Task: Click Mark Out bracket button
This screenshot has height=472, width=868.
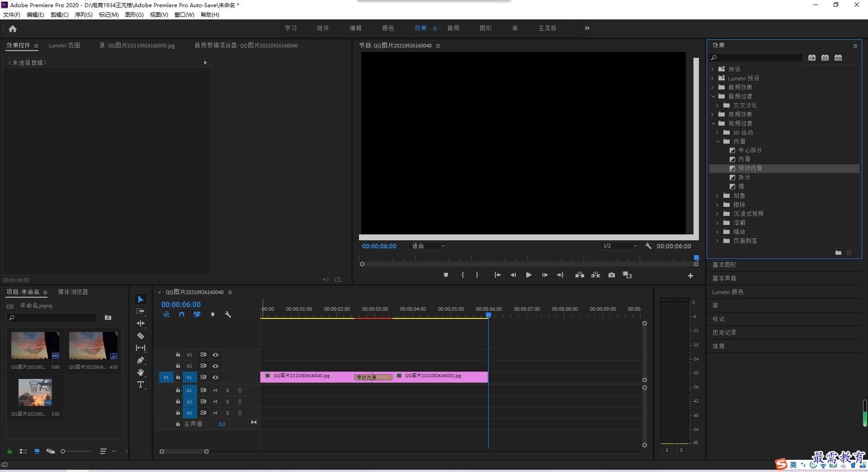Action: click(x=477, y=275)
